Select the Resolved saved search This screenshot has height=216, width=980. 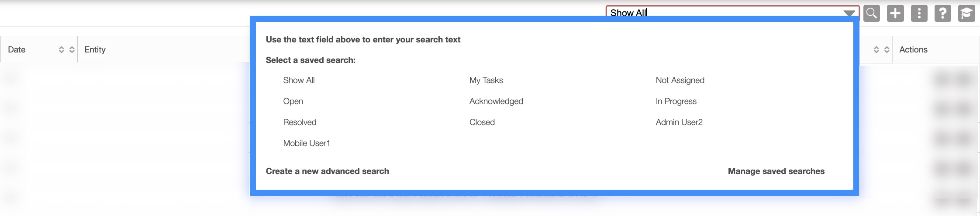point(300,122)
